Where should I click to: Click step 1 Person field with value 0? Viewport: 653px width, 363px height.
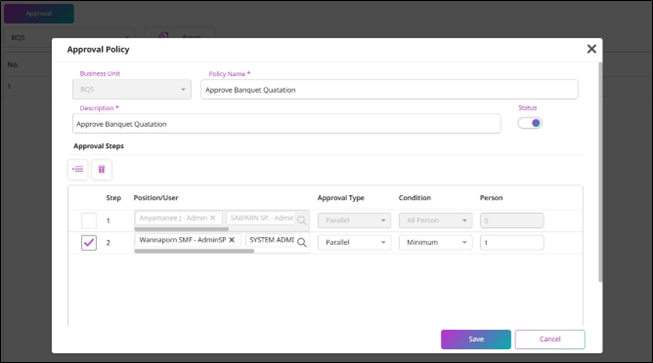coord(512,220)
